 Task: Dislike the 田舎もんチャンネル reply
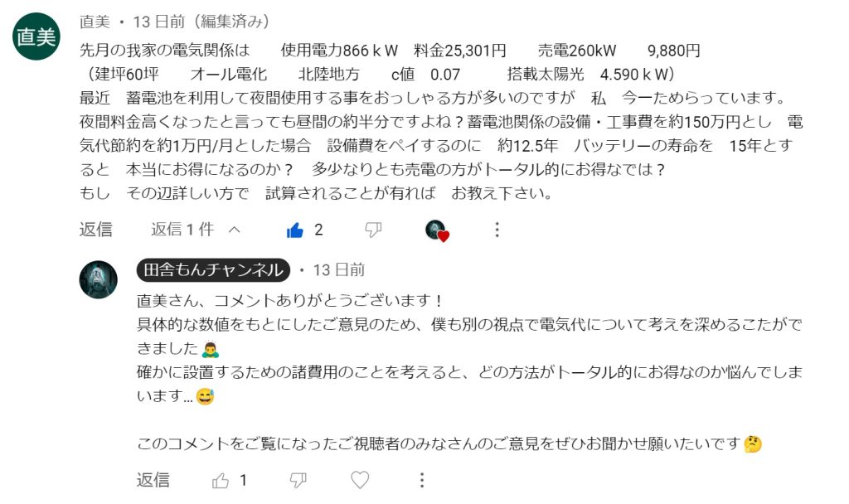(x=298, y=480)
